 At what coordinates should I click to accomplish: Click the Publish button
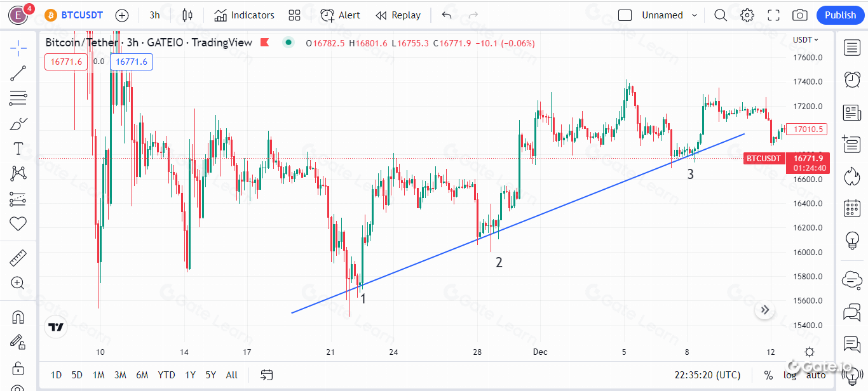tap(840, 15)
